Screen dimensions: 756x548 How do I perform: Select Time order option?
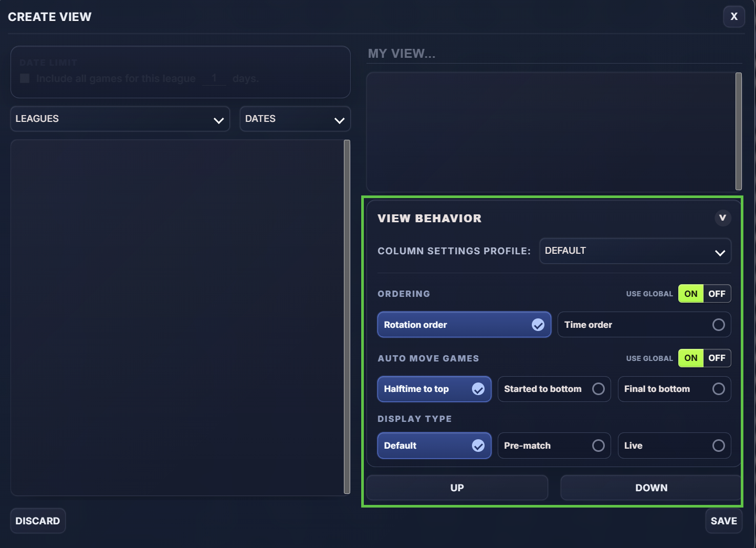coord(644,325)
